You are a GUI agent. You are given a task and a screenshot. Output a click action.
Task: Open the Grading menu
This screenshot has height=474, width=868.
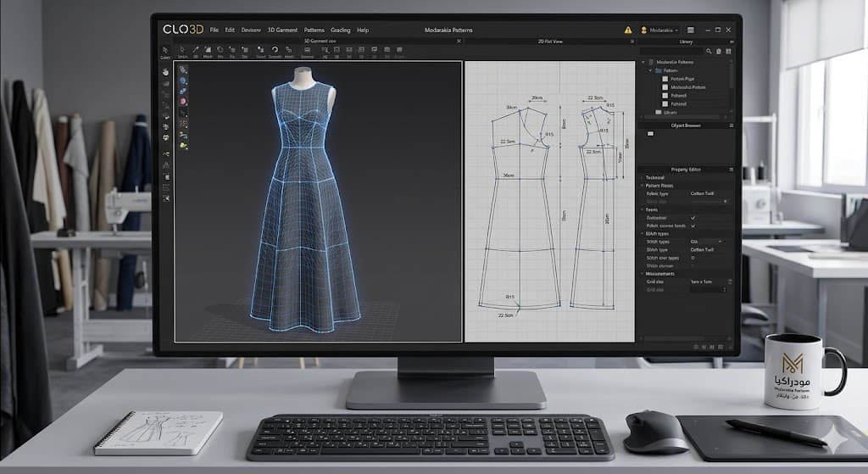click(x=341, y=30)
